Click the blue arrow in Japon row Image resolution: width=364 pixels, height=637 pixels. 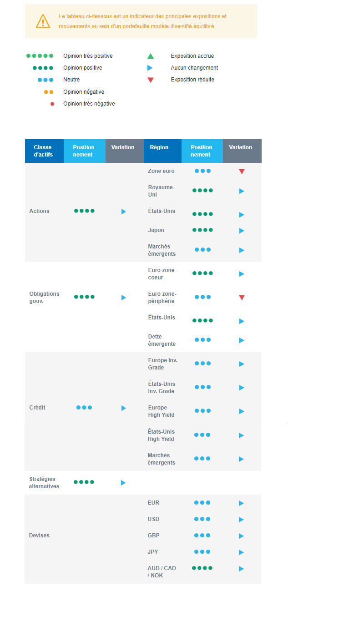242,231
